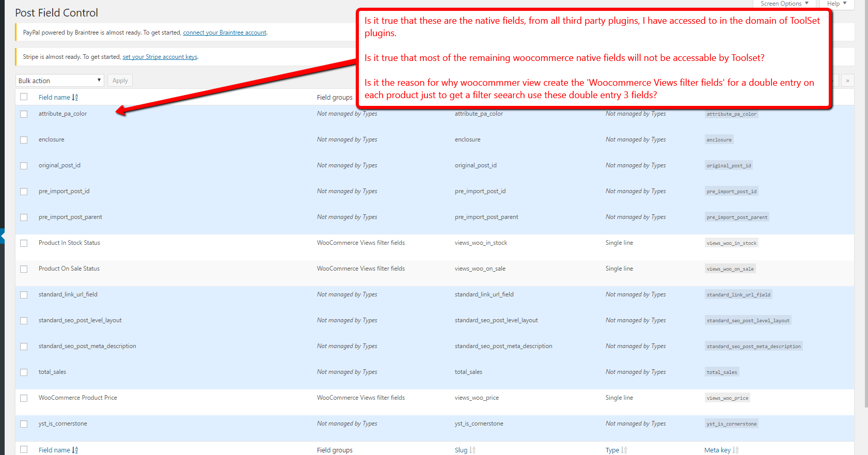Click total_sales meta key code
Image resolution: width=868 pixels, height=455 pixels.
[722, 372]
